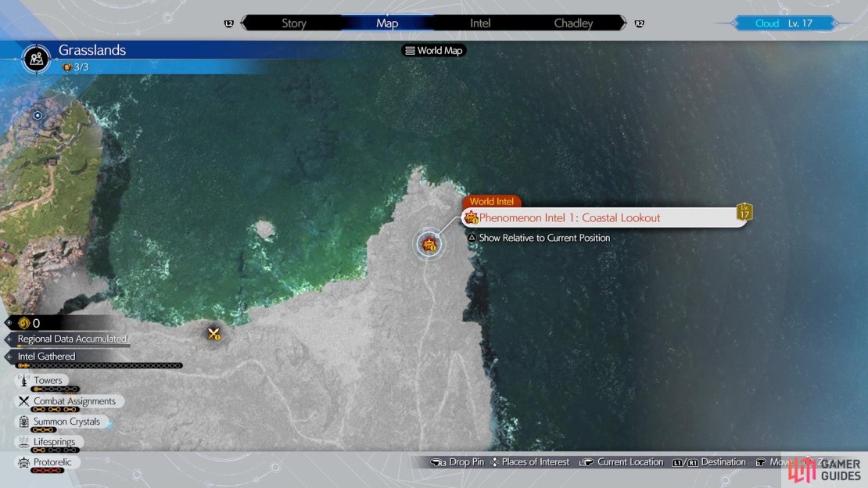Screen dimensions: 868x488
Task: Click the Intel Gathered progress bar
Action: pyautogui.click(x=99, y=365)
